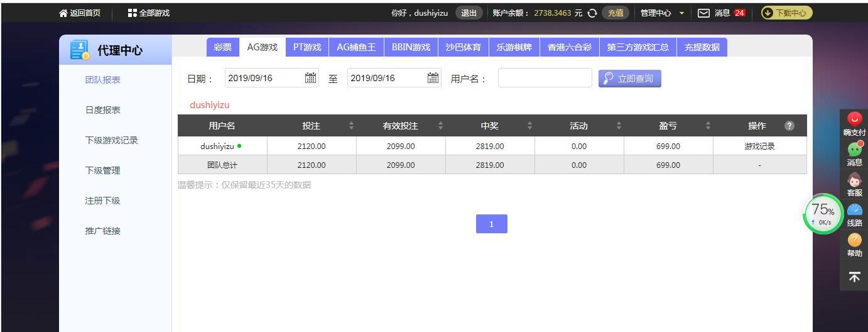Click the 用户名 input field
Viewport: 868px width, 332px height.
point(545,78)
